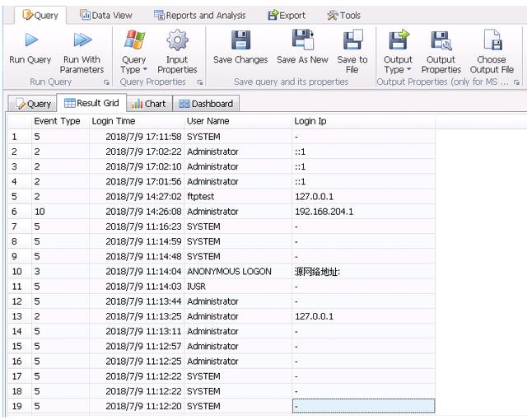
Task: Open Output Properties icon
Action: pos(441,40)
